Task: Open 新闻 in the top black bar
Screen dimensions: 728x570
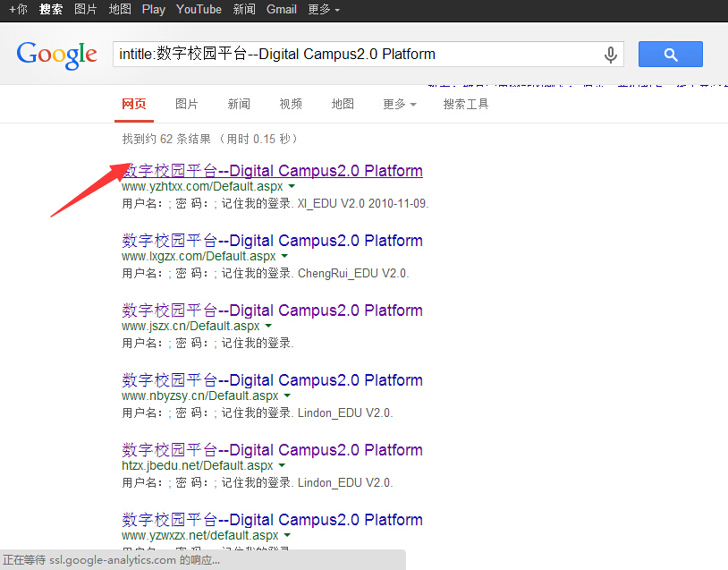Action: (x=244, y=9)
